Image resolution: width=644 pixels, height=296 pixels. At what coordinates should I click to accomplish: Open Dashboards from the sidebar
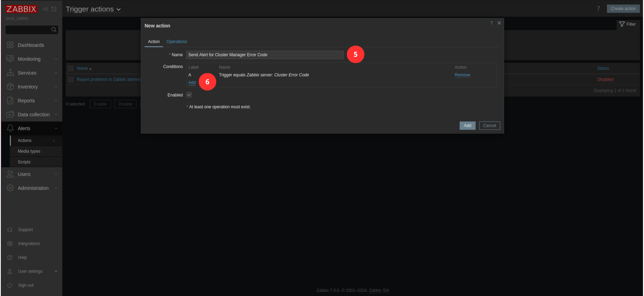point(31,45)
